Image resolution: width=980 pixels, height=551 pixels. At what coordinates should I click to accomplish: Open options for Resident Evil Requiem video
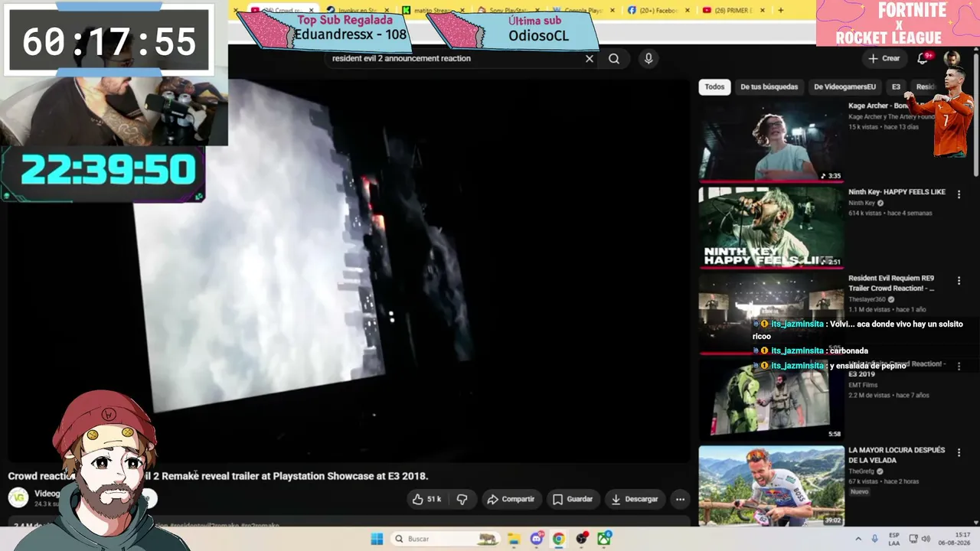point(959,281)
